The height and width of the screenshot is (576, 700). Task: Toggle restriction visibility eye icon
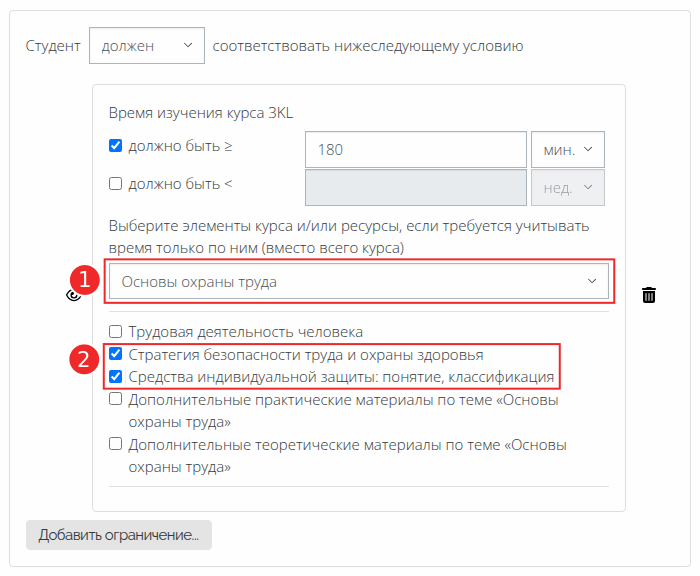pyautogui.click(x=72, y=295)
